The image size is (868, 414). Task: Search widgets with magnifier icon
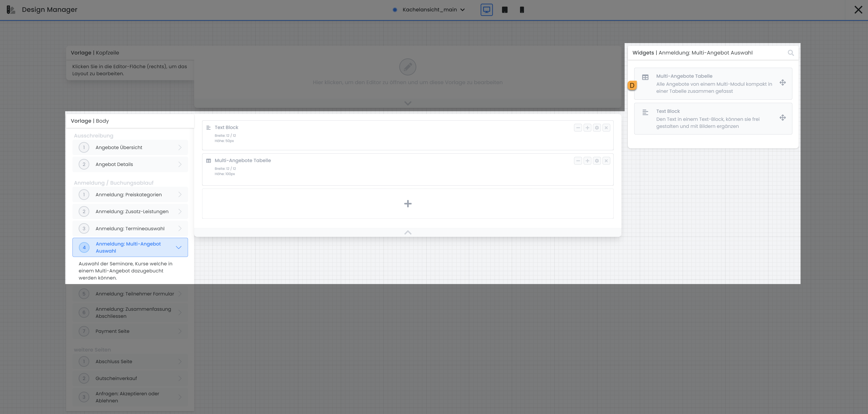(x=791, y=53)
